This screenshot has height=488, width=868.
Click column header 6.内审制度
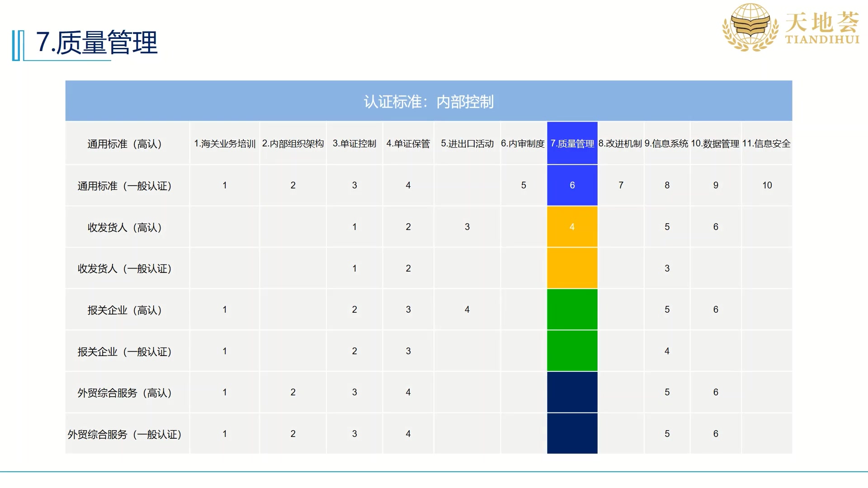click(523, 144)
